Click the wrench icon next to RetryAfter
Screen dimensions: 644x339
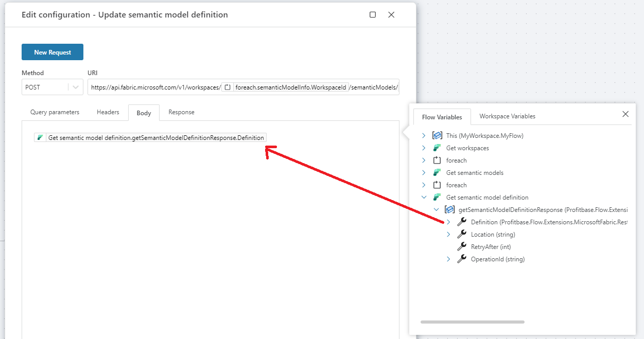pos(462,247)
